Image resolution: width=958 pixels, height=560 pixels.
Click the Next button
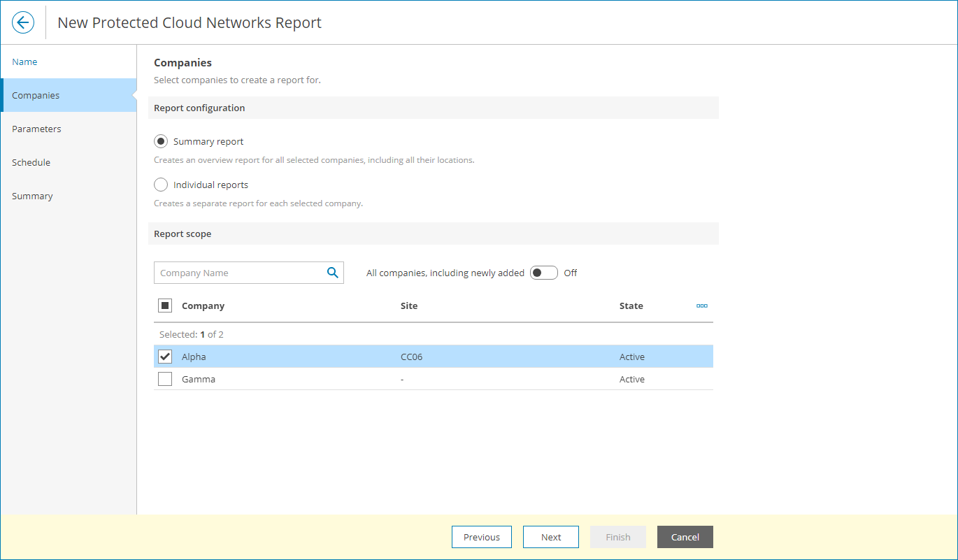click(x=551, y=537)
